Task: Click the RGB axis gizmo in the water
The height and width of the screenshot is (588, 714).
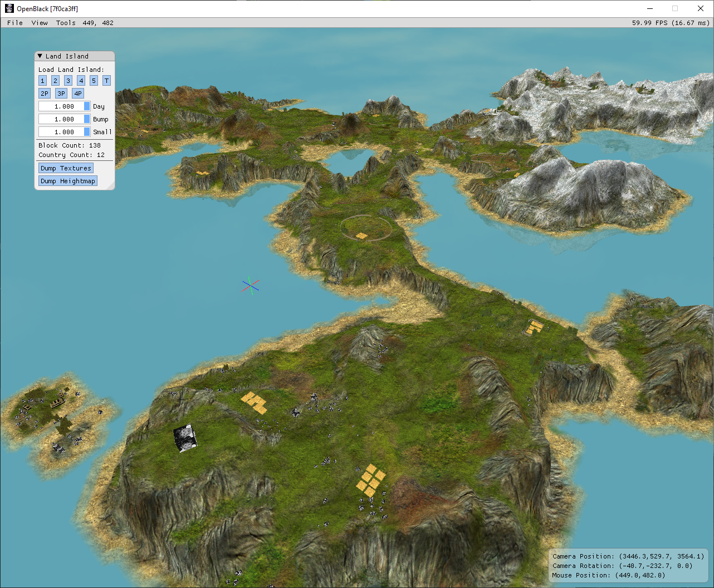Action: point(251,286)
